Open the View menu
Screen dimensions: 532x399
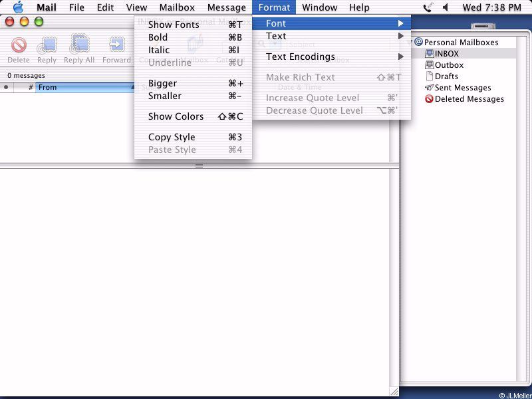pos(136,7)
